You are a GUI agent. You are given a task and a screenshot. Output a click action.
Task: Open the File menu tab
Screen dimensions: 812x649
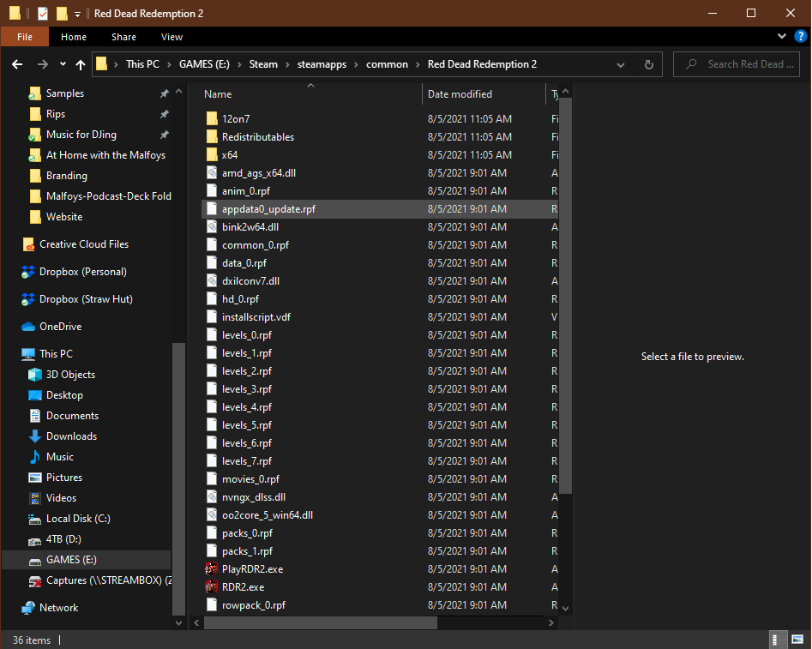click(25, 37)
